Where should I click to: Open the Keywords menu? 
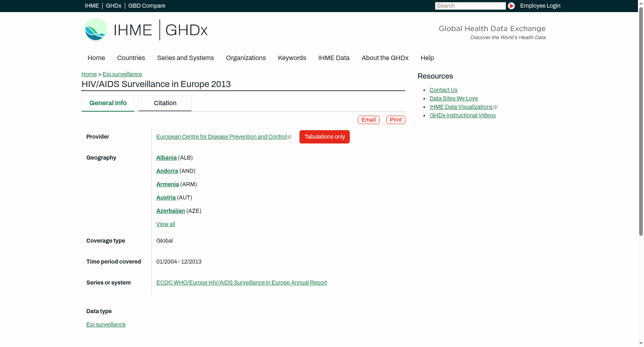coord(292,58)
